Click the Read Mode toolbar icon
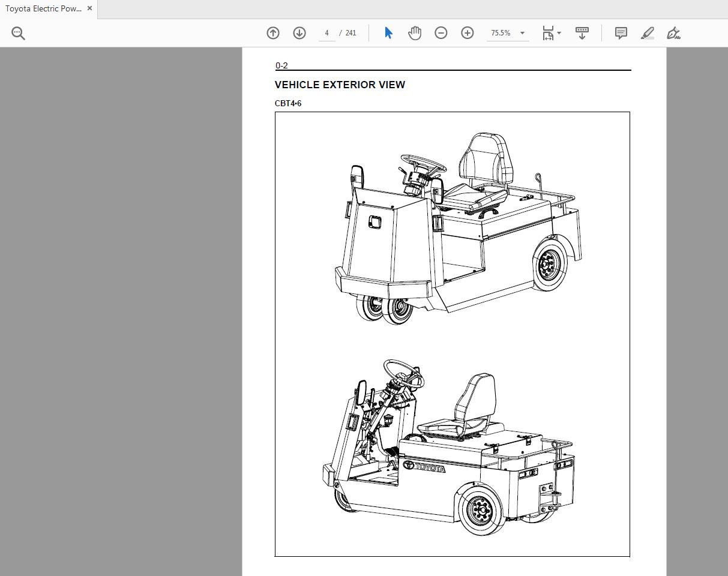This screenshot has width=728, height=576. tap(582, 33)
